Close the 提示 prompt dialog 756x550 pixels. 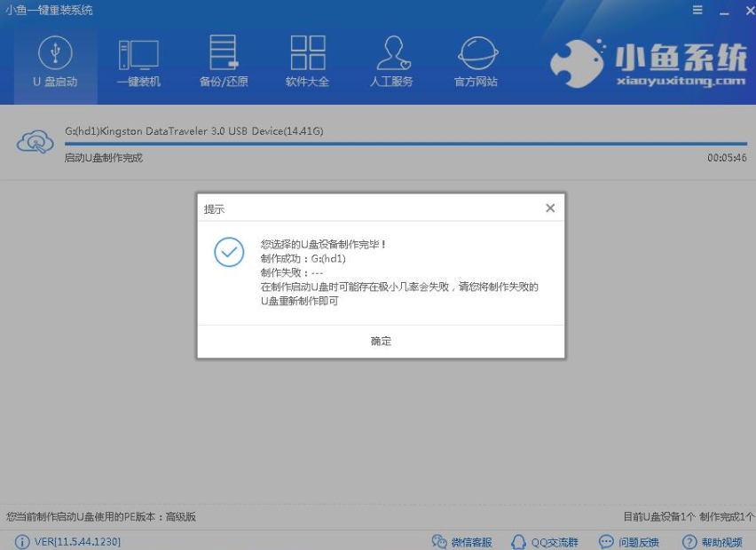click(549, 208)
